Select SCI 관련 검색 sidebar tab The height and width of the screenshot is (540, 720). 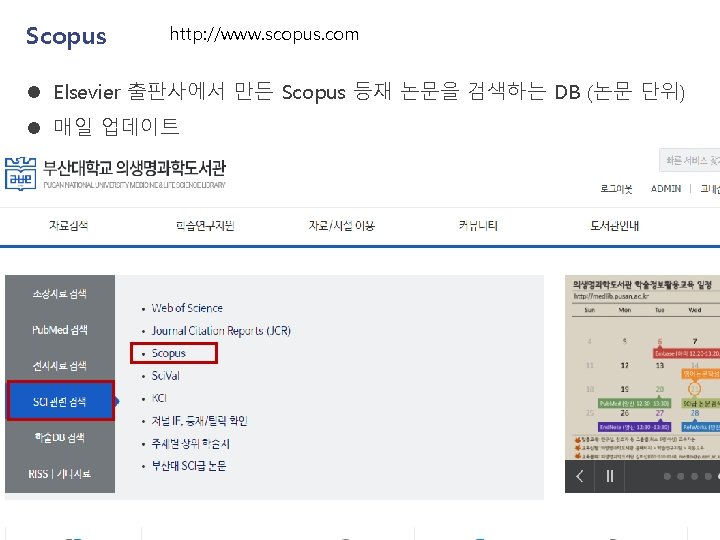click(x=60, y=402)
